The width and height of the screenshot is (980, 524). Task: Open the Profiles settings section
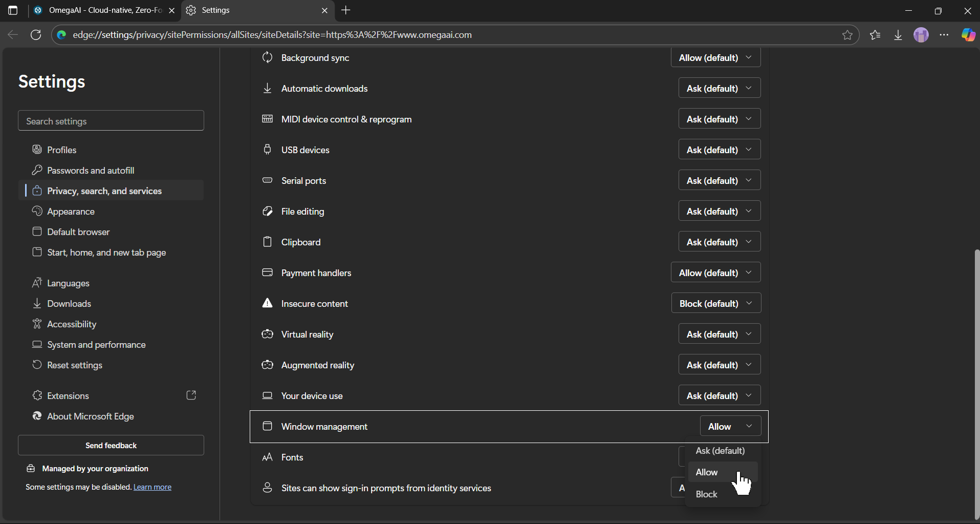pos(61,150)
